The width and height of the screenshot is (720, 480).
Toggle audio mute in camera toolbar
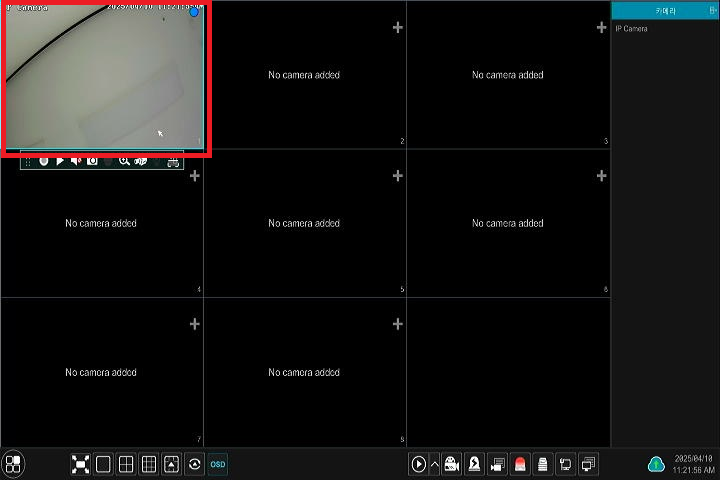(x=76, y=161)
